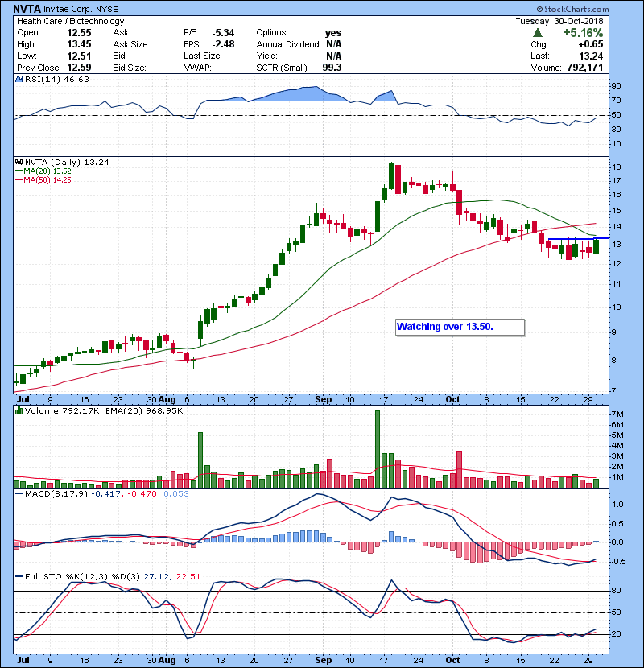Click the NVTA (Daily) candlestick legend icon
The image size is (644, 668).
[19, 162]
